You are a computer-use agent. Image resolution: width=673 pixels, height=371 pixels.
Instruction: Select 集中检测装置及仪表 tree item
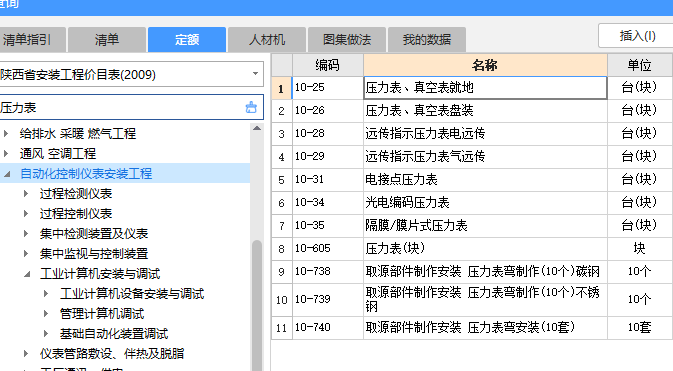[94, 234]
